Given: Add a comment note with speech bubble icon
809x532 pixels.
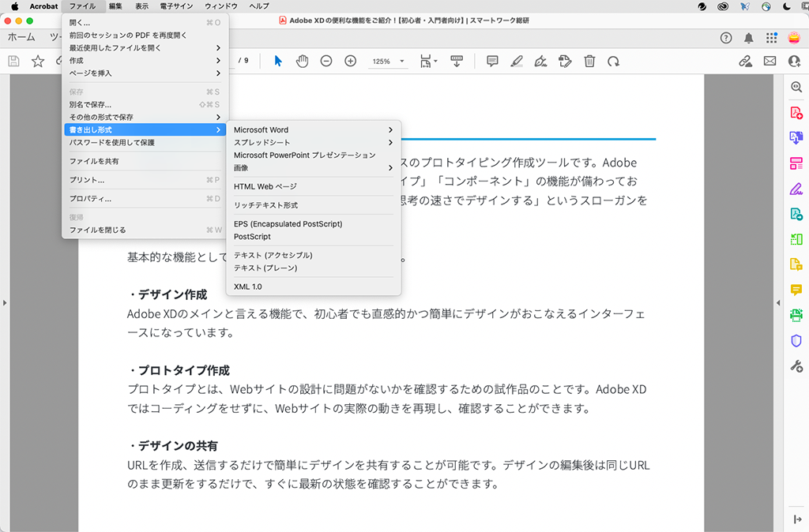Looking at the screenshot, I should coord(493,62).
